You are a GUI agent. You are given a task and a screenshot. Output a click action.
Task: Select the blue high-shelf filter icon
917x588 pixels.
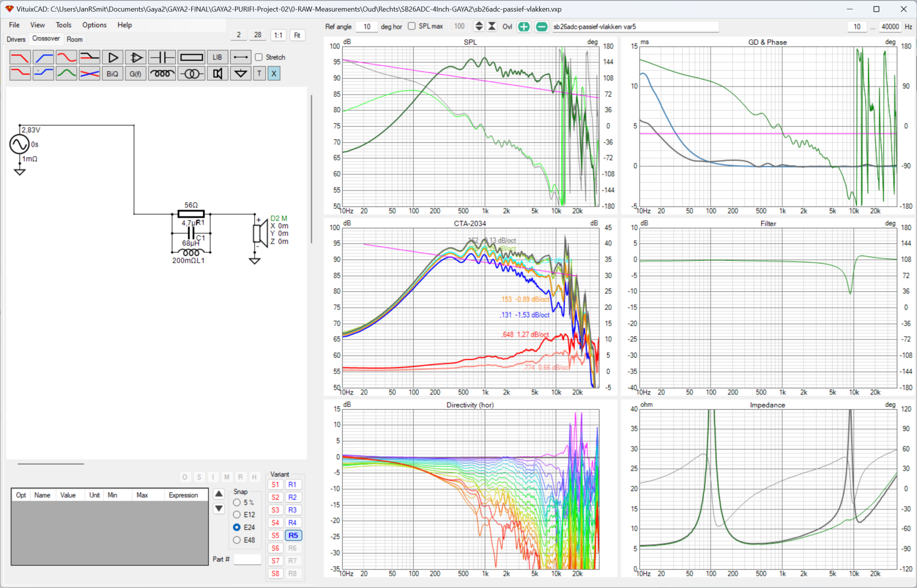click(43, 73)
